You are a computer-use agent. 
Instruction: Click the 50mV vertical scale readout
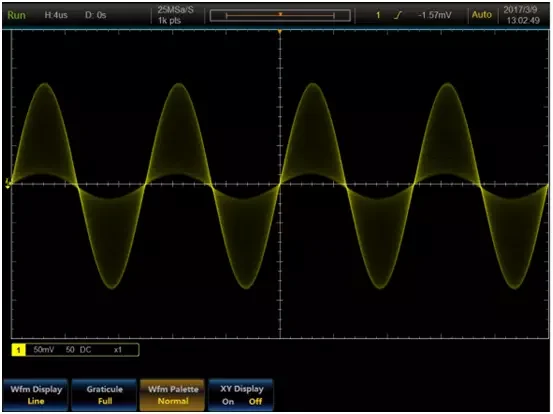(x=44, y=350)
